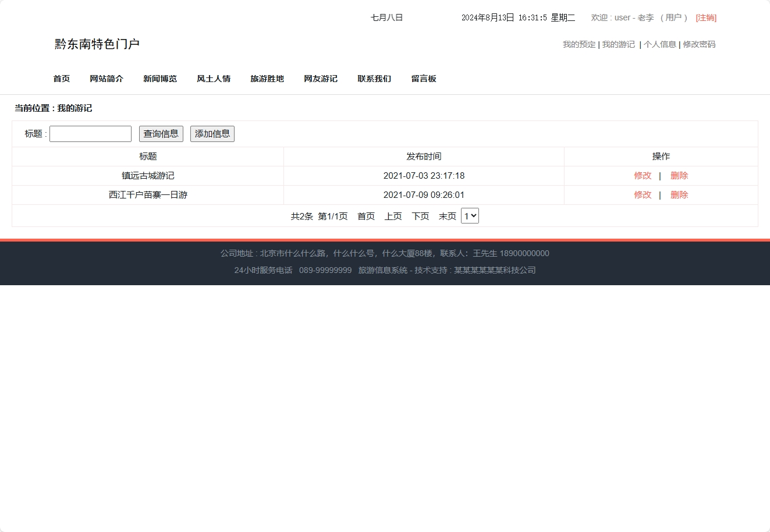Image resolution: width=770 pixels, height=532 pixels.
Task: Click the 镇远古城游记 title cell
Action: 148,176
